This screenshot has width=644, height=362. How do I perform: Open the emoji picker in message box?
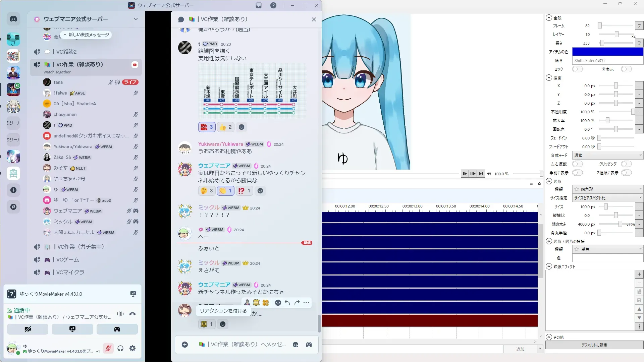[x=296, y=345]
